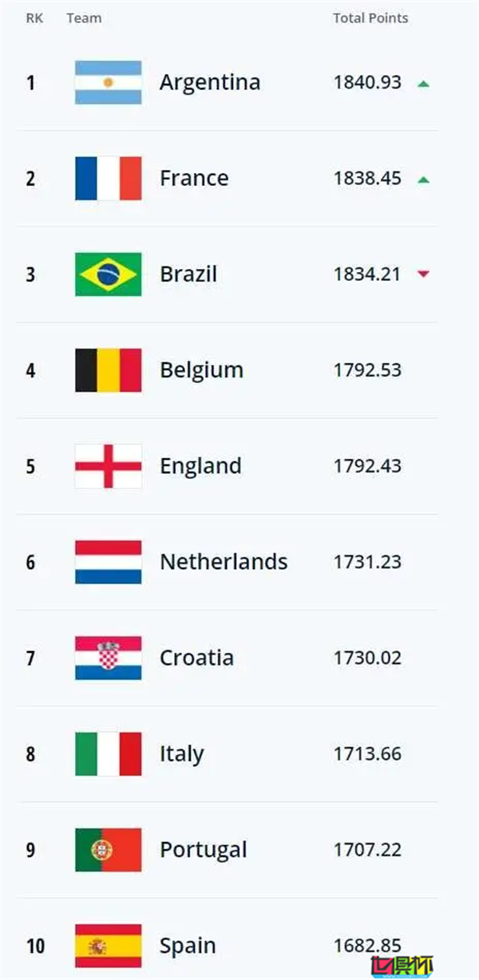Image resolution: width=479 pixels, height=980 pixels.
Task: Open the Netherlands team name link
Action: pos(224,562)
